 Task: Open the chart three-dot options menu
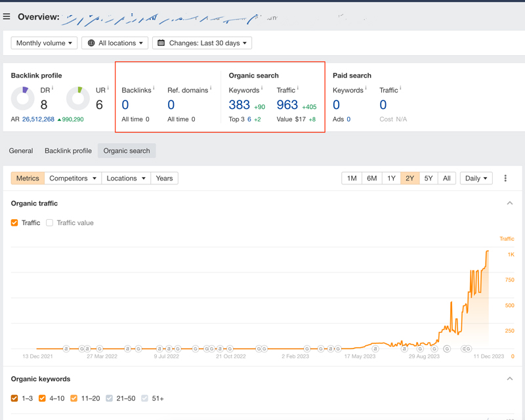click(x=505, y=178)
